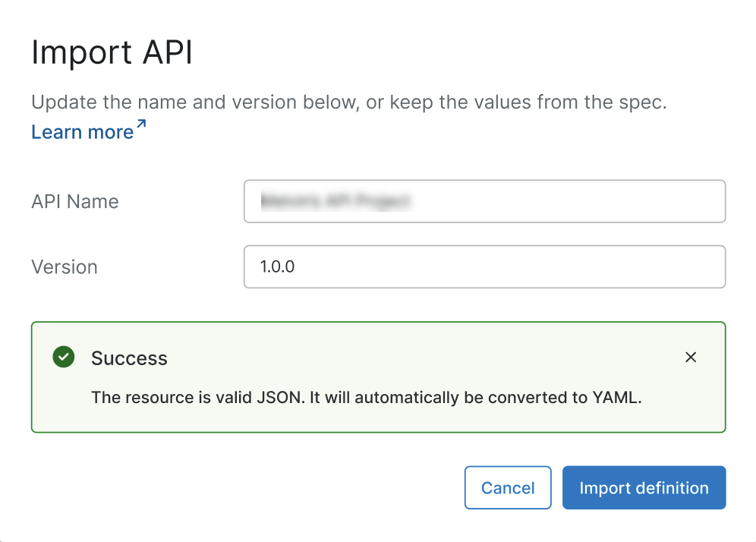This screenshot has height=542, width=756.
Task: Confirm the import using the blue button
Action: (644, 487)
